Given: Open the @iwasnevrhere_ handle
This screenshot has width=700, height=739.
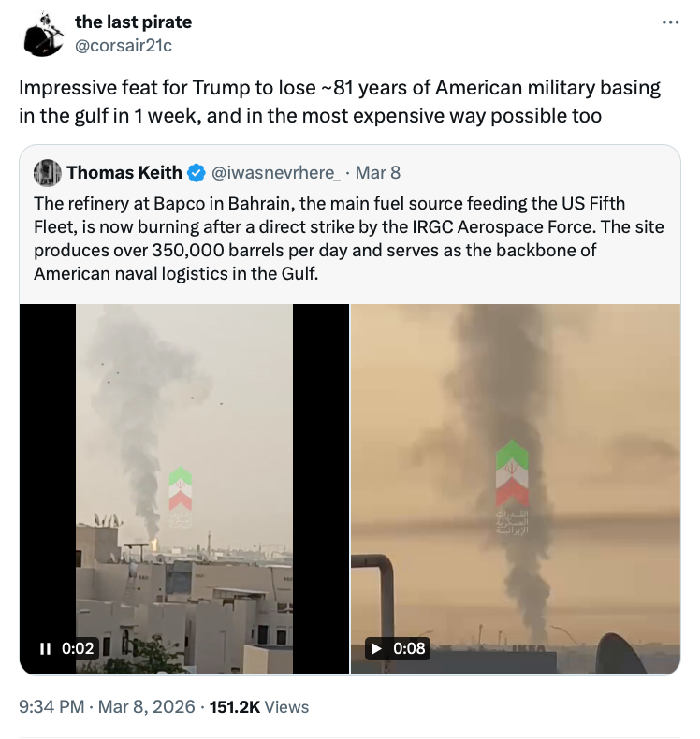Looking at the screenshot, I should [271, 172].
